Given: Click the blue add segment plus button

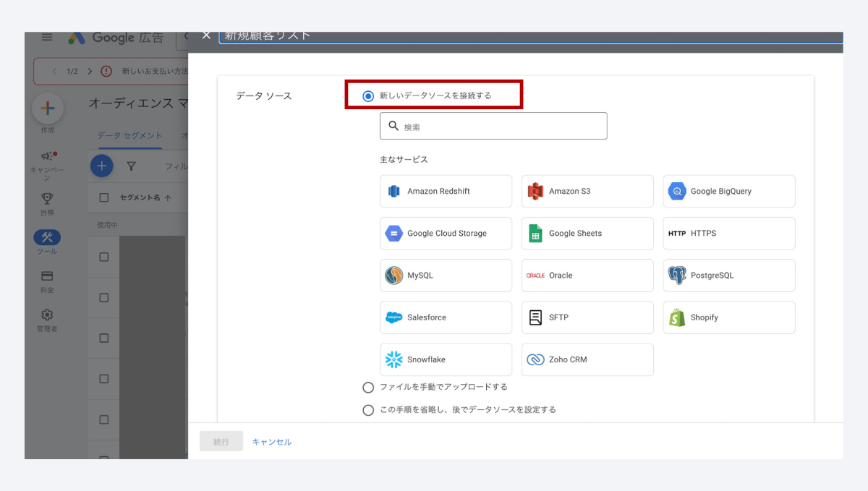Looking at the screenshot, I should (102, 166).
